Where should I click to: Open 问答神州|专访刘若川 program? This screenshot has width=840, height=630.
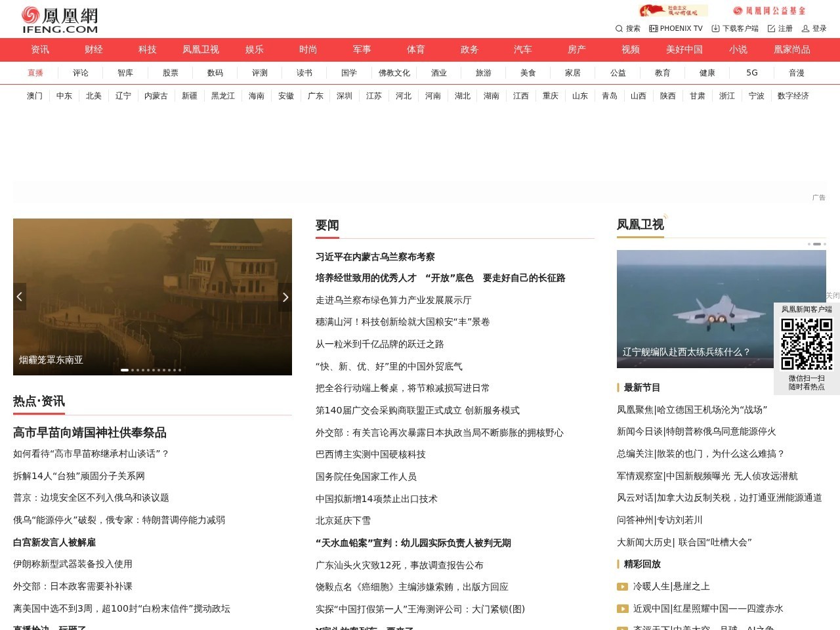pos(660,520)
